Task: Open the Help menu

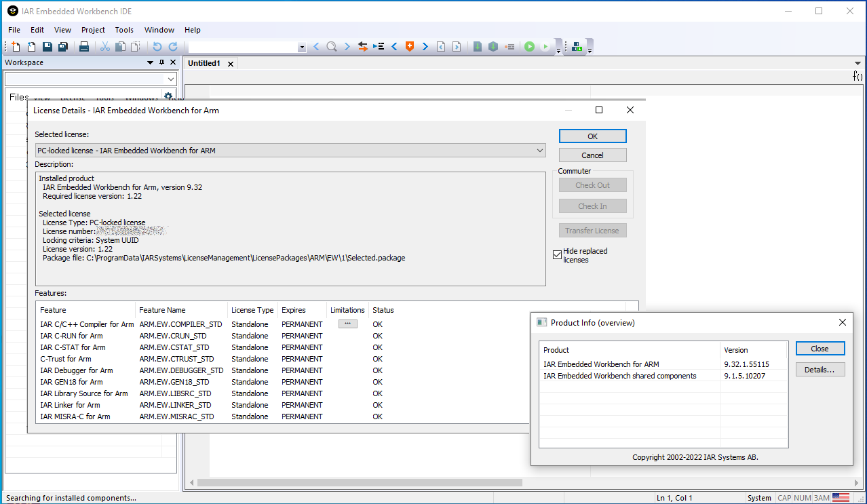Action: [x=193, y=30]
